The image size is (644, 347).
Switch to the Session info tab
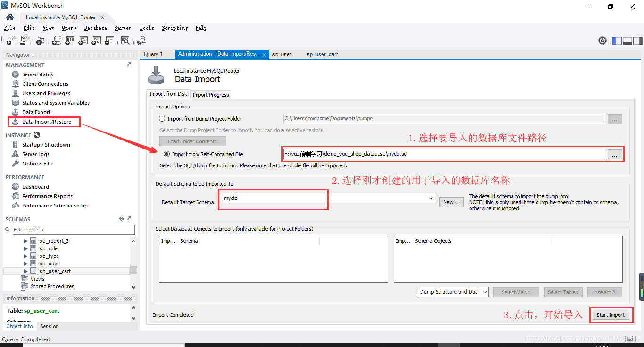click(x=49, y=326)
